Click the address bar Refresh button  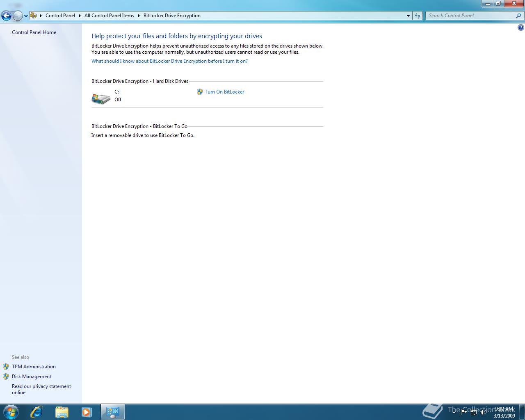click(x=418, y=16)
